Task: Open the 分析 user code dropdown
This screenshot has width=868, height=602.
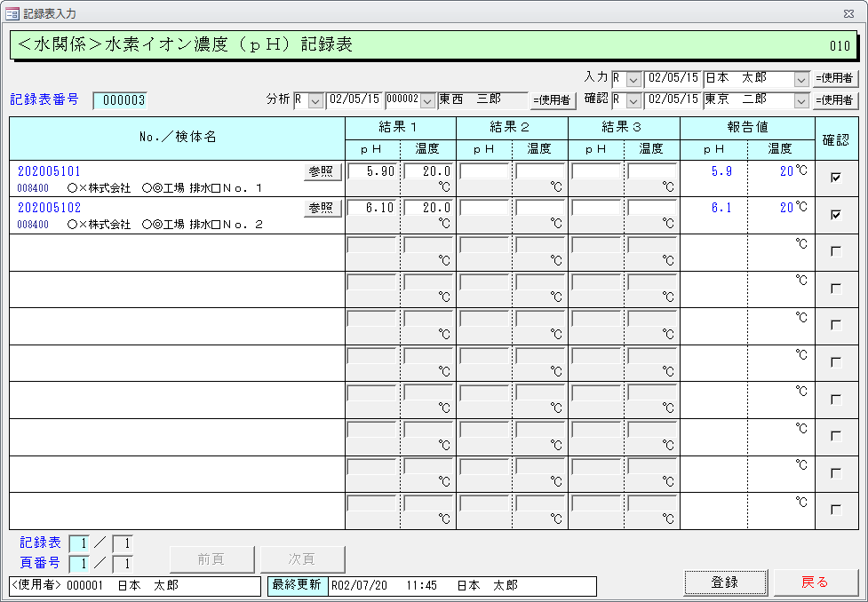Action: tap(427, 100)
